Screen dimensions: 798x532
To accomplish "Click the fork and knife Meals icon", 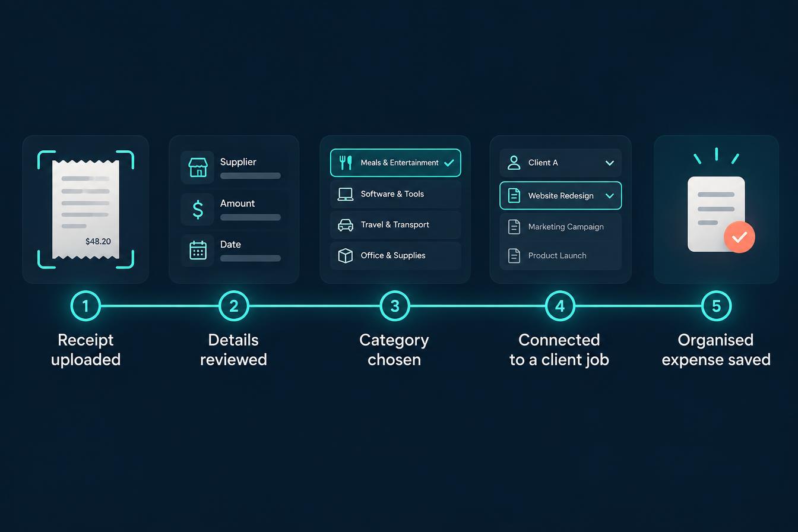I will pyautogui.click(x=346, y=163).
